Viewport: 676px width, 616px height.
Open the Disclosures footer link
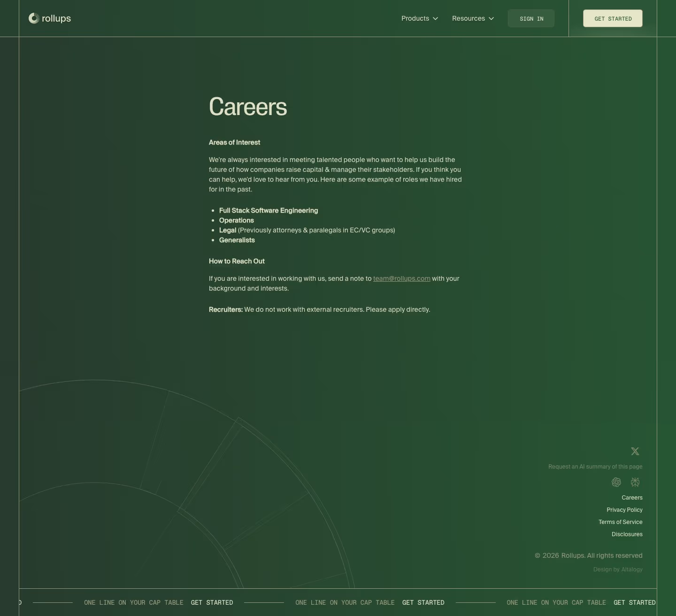click(x=627, y=534)
